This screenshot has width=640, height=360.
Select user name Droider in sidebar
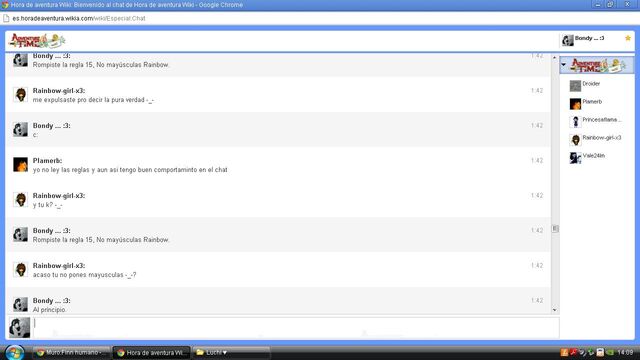pos(591,84)
